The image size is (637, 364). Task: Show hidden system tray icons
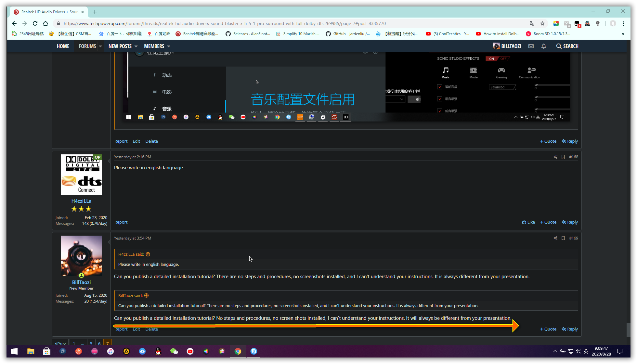555,351
